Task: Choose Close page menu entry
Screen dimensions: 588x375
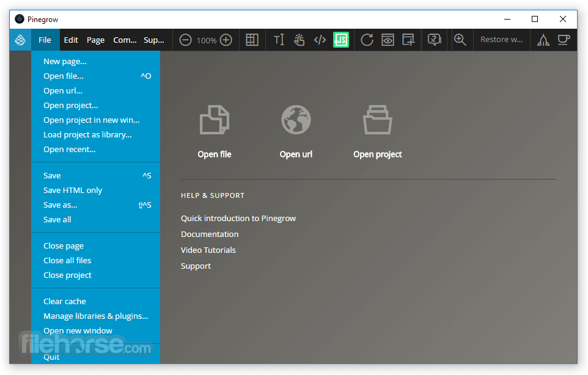Action: pos(95,246)
